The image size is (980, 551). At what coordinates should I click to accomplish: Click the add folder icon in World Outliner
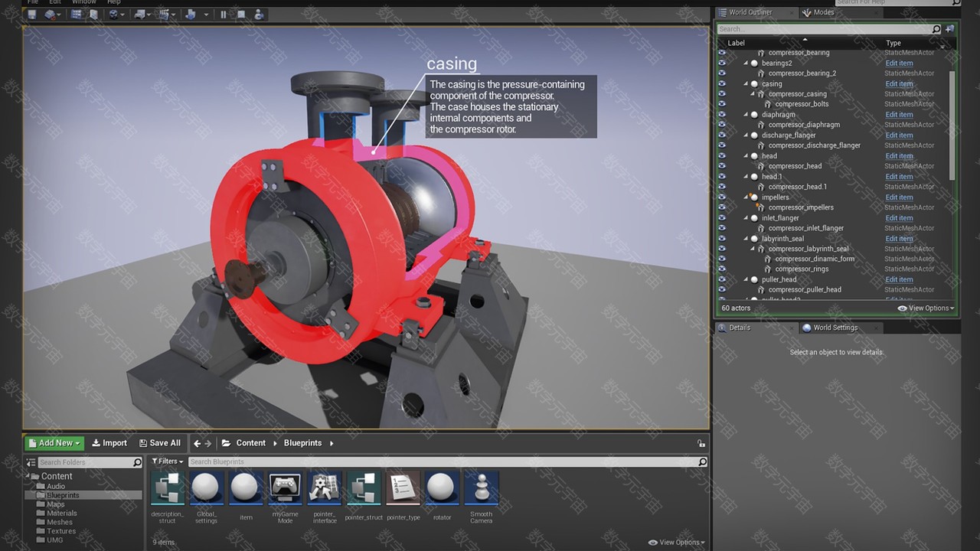pyautogui.click(x=950, y=29)
